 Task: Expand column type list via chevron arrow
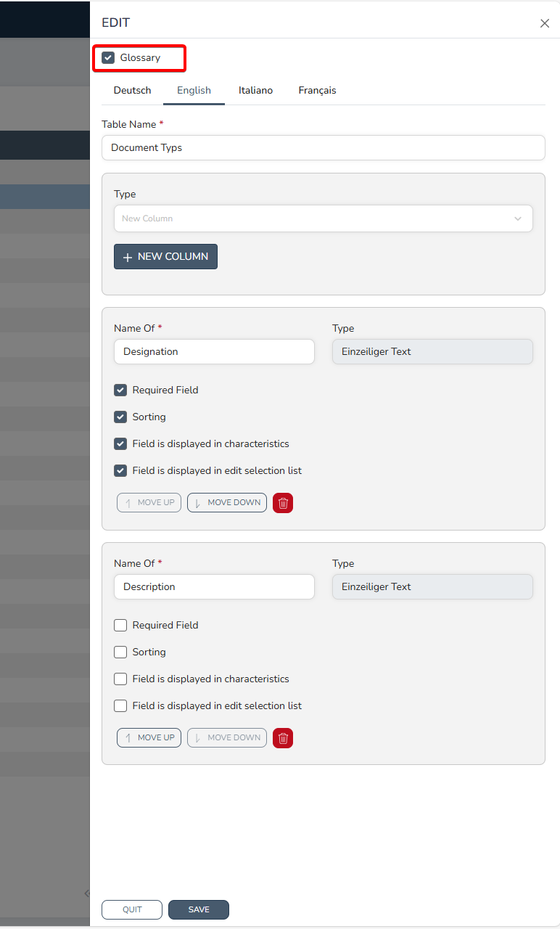pyautogui.click(x=518, y=218)
